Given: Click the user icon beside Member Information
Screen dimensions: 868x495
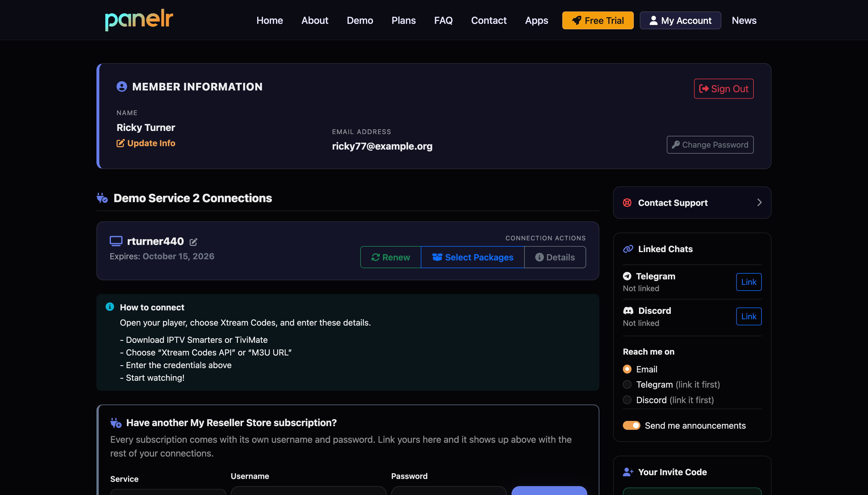Looking at the screenshot, I should 122,87.
